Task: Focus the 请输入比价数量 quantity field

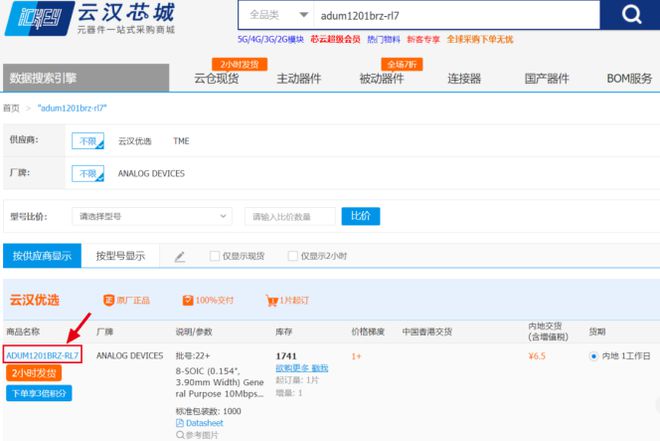Action: 290,216
